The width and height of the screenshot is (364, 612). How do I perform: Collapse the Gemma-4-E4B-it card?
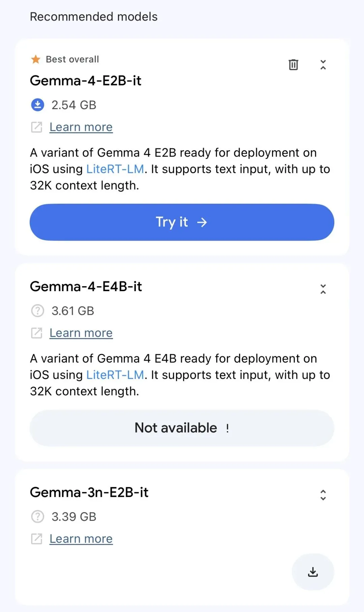[323, 289]
